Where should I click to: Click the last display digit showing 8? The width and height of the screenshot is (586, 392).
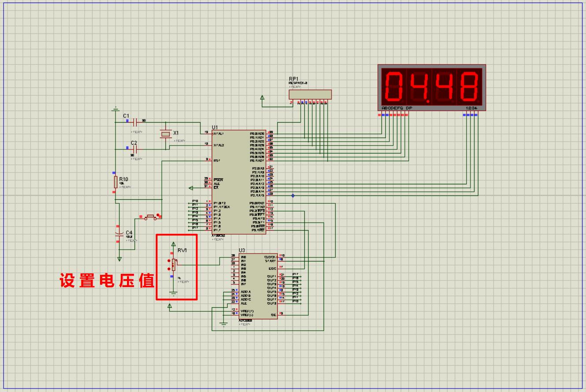click(468, 86)
